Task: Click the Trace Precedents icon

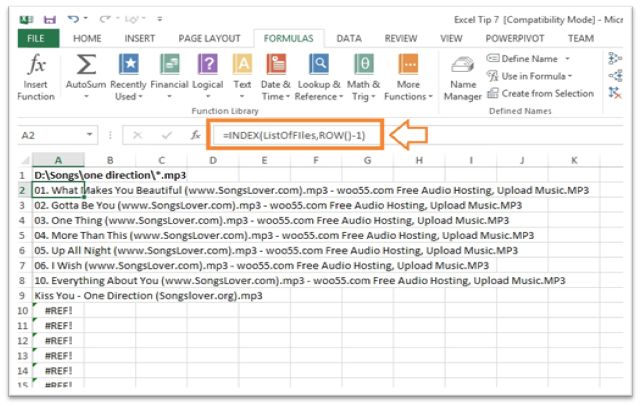Action: tap(615, 58)
